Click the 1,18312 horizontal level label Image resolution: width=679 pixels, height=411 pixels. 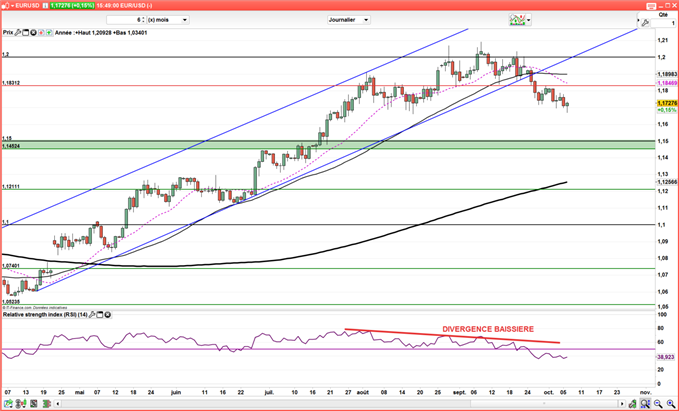click(11, 83)
